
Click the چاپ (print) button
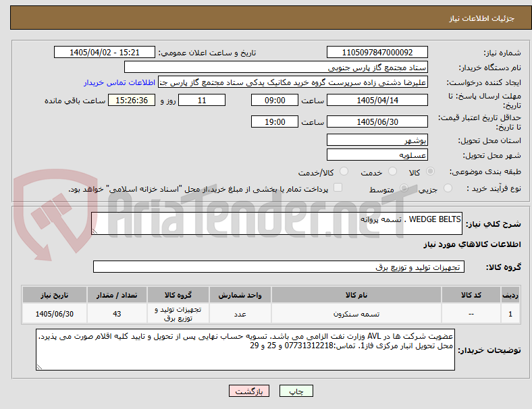[x=296, y=391]
